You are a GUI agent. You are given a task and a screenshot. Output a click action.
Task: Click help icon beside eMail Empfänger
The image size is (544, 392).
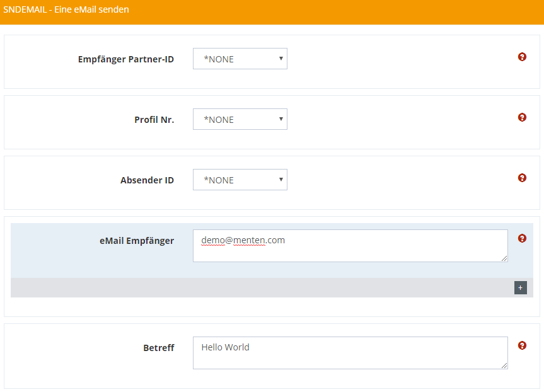[522, 238]
